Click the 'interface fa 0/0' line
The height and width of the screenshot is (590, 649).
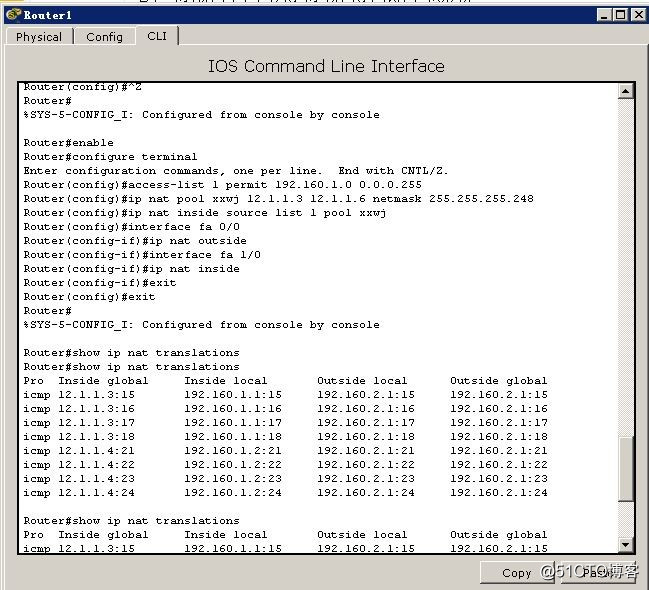coord(132,227)
